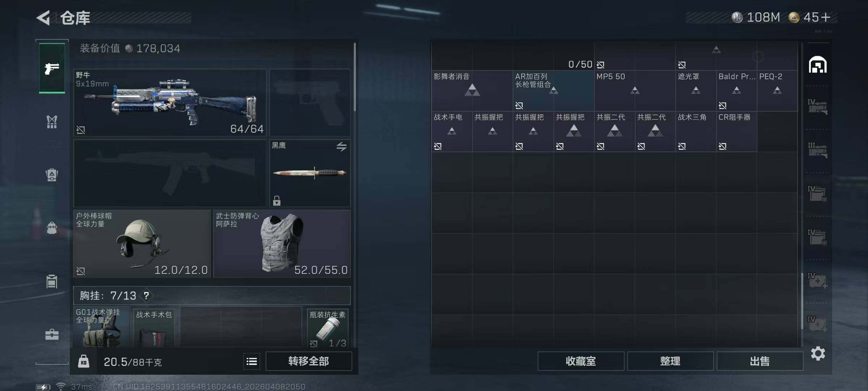
Task: Open the briefcase sidebar category at bottom
Action: [x=52, y=334]
